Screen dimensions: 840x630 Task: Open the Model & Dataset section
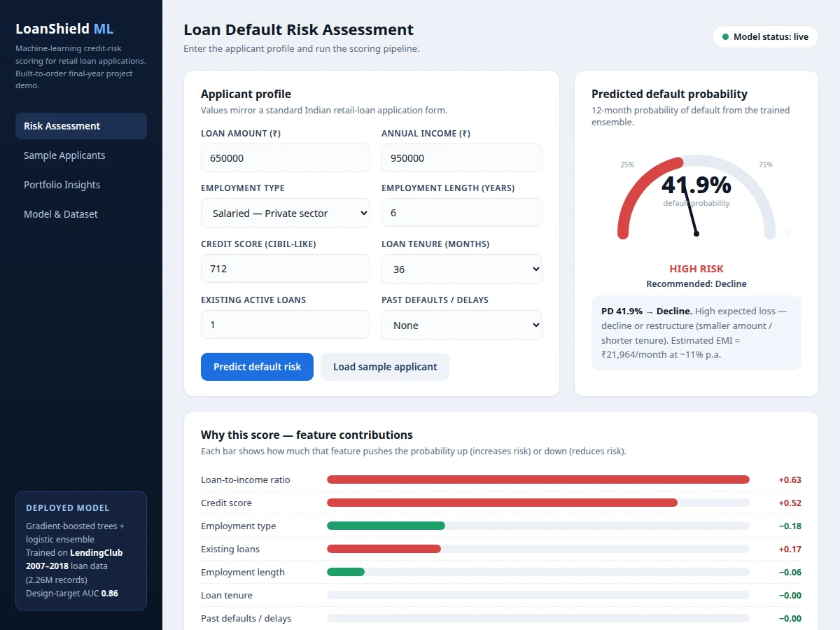point(81,214)
